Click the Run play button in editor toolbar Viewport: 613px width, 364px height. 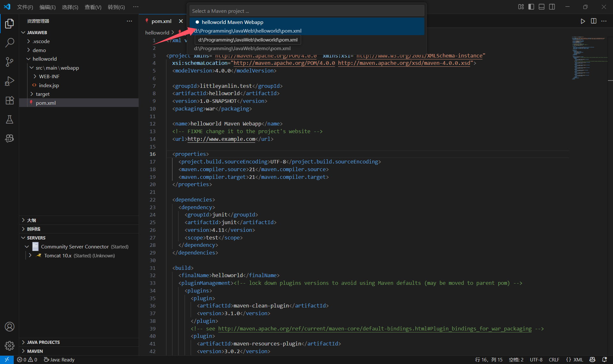coord(583,21)
